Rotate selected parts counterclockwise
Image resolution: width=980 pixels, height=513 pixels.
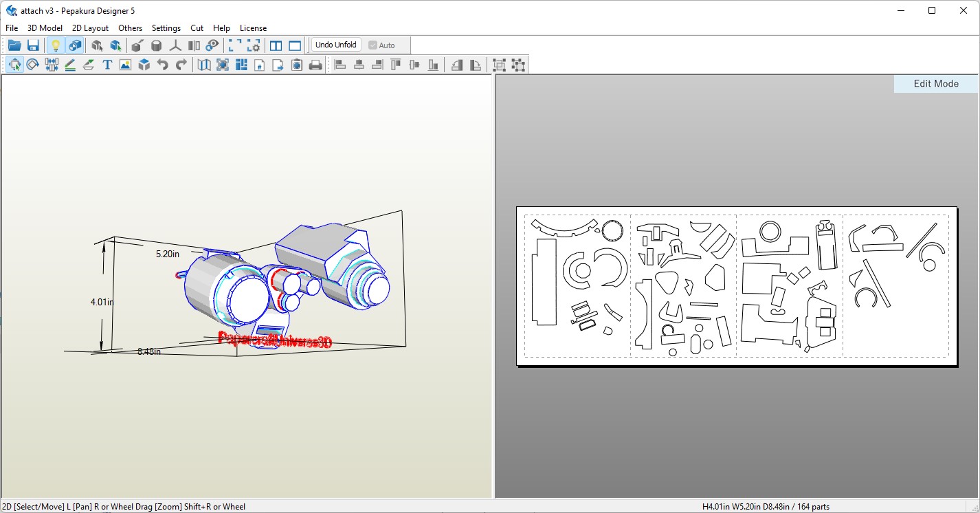457,65
